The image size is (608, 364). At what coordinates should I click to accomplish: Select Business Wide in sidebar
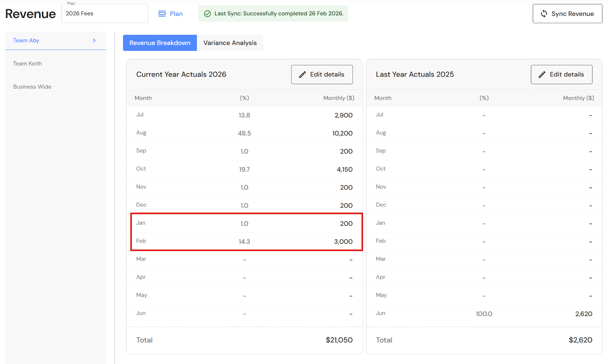(x=32, y=87)
